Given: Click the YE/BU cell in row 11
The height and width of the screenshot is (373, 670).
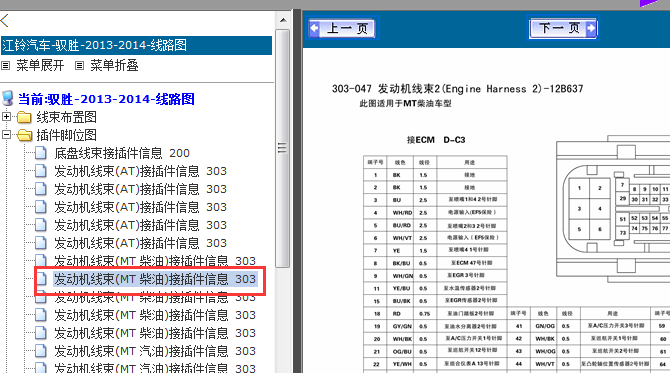Looking at the screenshot, I should pos(401,288).
